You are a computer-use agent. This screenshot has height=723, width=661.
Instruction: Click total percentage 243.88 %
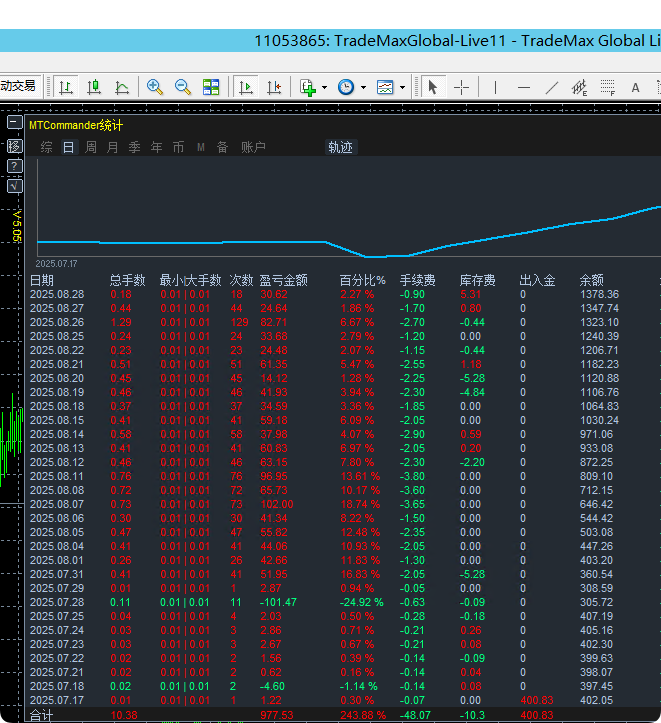[363, 715]
